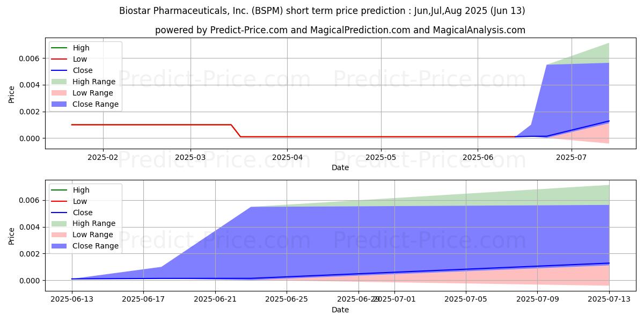Click the 0.004 y-axis tick on bottom chart
Viewport: 644px width, 322px height.
pos(30,227)
